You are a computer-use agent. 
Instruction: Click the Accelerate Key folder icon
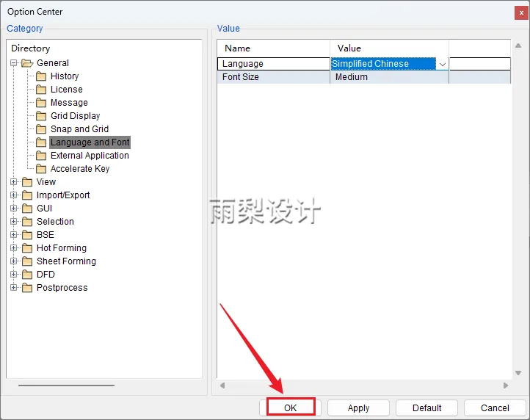point(41,169)
